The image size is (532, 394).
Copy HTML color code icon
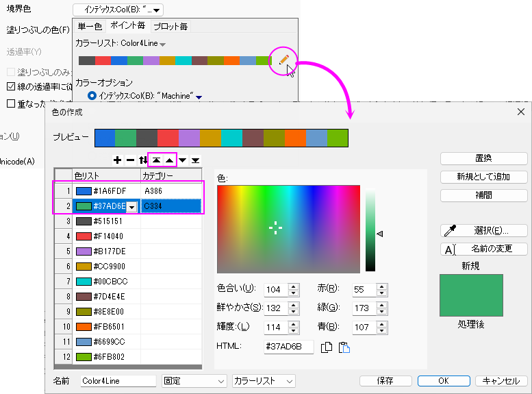pyautogui.click(x=327, y=347)
